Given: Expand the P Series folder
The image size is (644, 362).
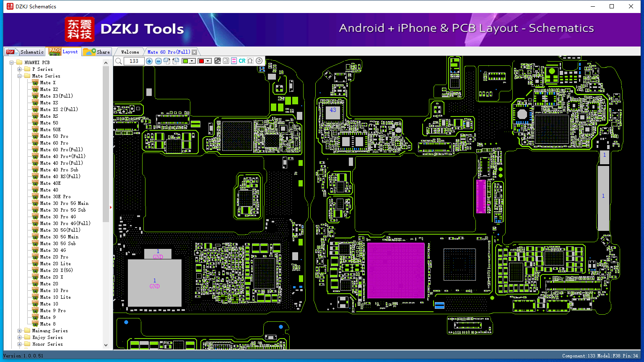Looking at the screenshot, I should pyautogui.click(x=19, y=70).
